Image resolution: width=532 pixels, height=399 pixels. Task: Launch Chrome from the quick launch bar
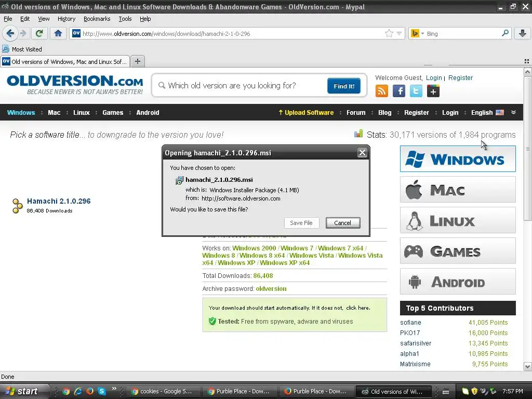click(66, 391)
